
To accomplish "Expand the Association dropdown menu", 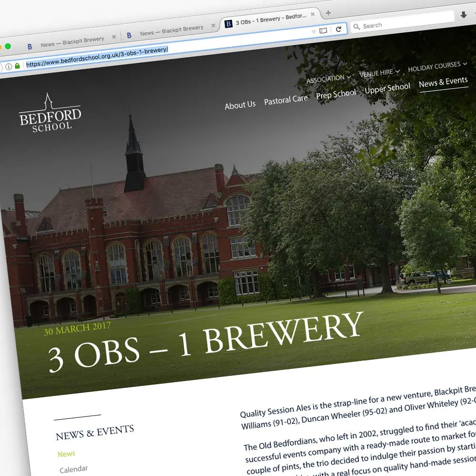I will 329,79.
